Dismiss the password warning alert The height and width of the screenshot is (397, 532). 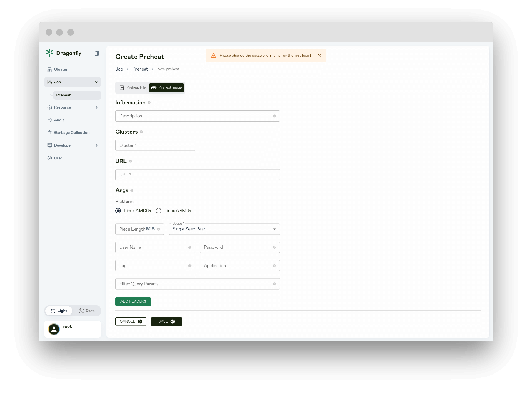(x=319, y=56)
